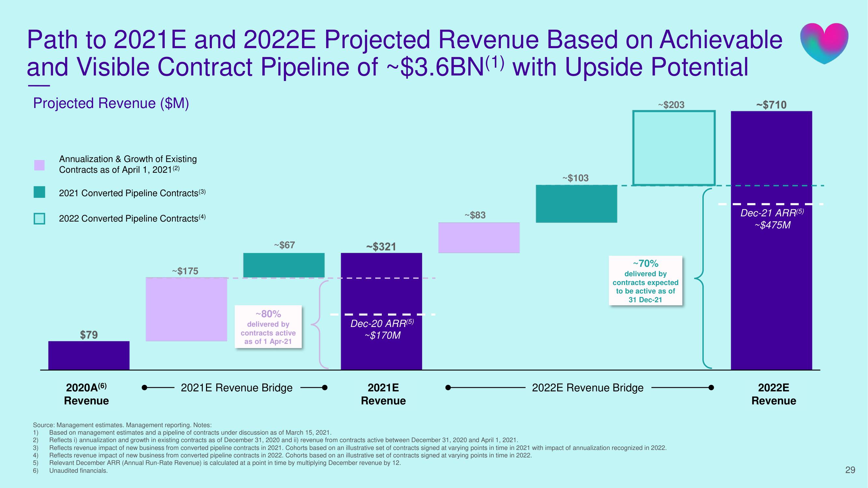
Task: Click the '2022 Converted Pipeline Contracts' legend text
Action: 132,218
